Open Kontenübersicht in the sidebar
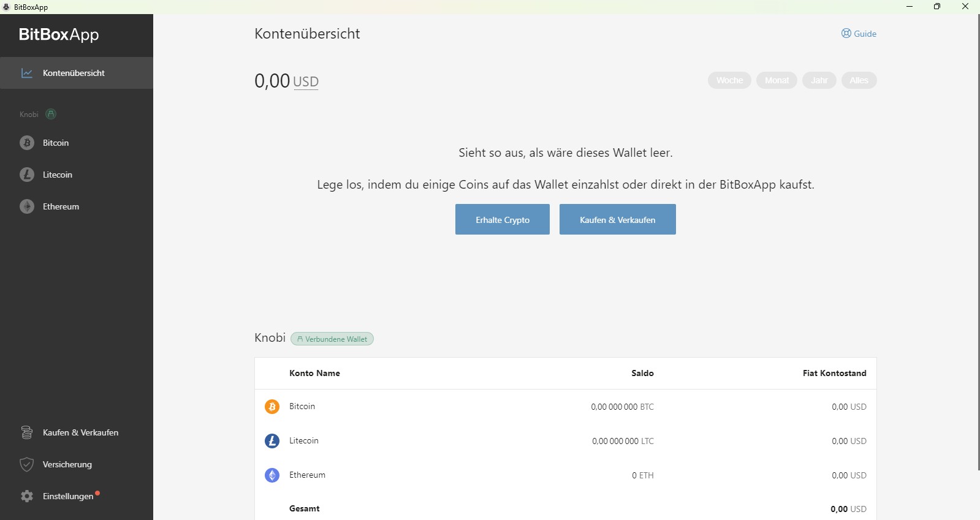The height and width of the screenshot is (520, 980). coord(77,73)
